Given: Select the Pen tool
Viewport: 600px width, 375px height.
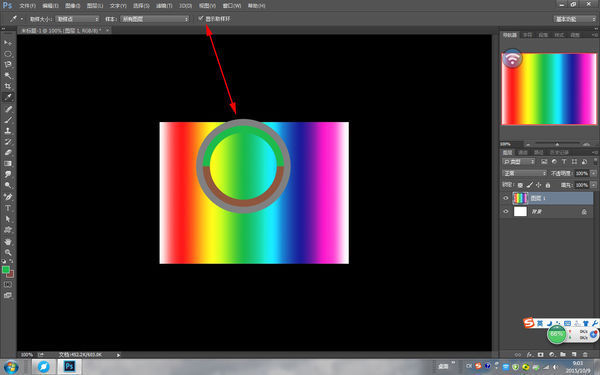Looking at the screenshot, I should [x=8, y=197].
